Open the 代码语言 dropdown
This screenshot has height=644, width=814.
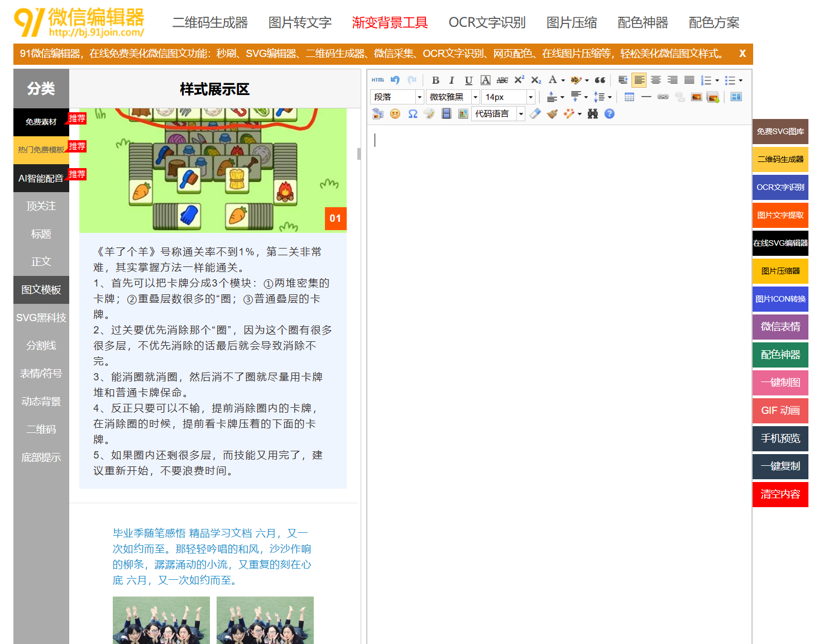(499, 113)
